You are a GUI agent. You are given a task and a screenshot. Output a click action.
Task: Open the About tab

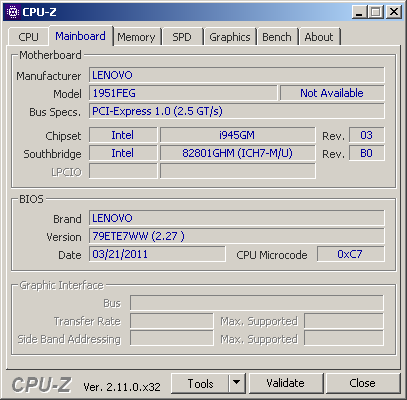click(319, 37)
